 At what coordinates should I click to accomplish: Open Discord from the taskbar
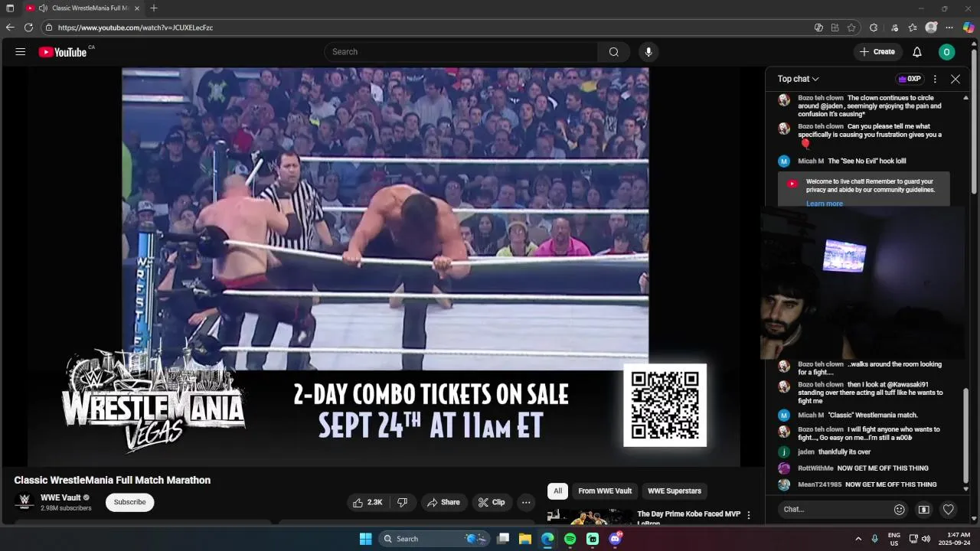click(615, 539)
